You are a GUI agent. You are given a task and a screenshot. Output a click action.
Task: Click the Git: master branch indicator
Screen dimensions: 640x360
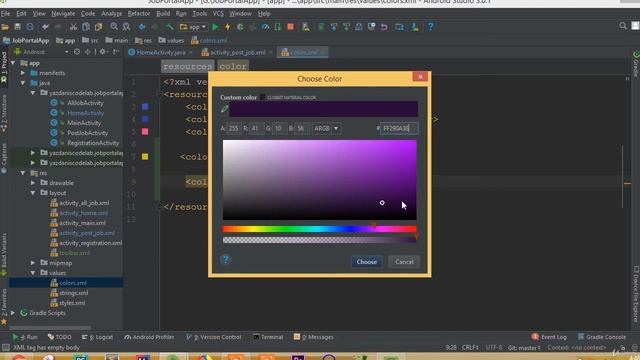coord(524,348)
